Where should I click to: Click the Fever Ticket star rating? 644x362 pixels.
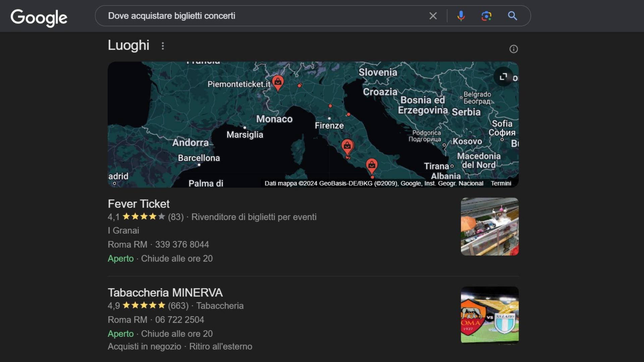(144, 217)
